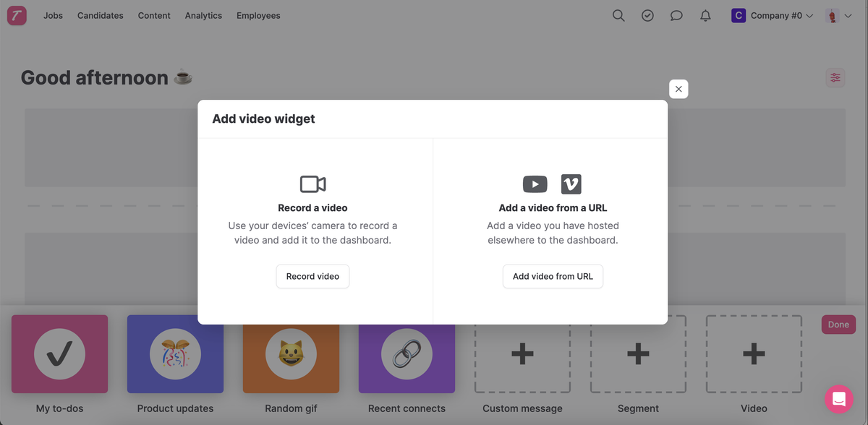
Task: Click the dashboard settings sliders icon
Action: 835,77
